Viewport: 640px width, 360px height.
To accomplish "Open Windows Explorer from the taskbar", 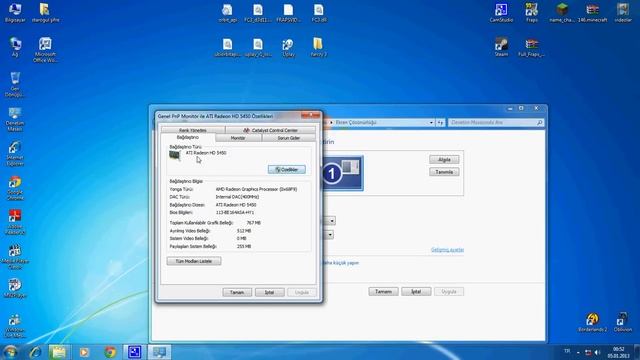I will pyautogui.click(x=59, y=352).
